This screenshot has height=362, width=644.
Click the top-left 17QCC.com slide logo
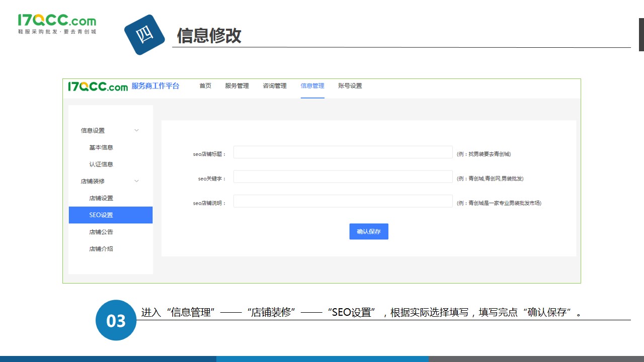tap(57, 24)
